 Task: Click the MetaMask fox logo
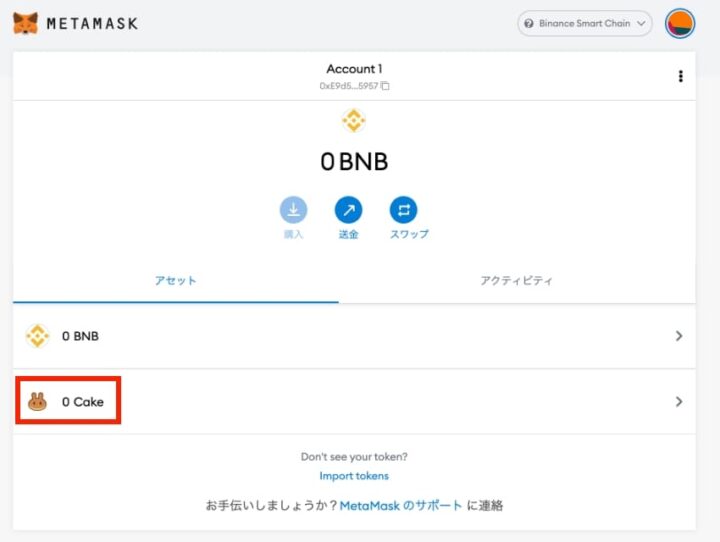pyautogui.click(x=25, y=22)
